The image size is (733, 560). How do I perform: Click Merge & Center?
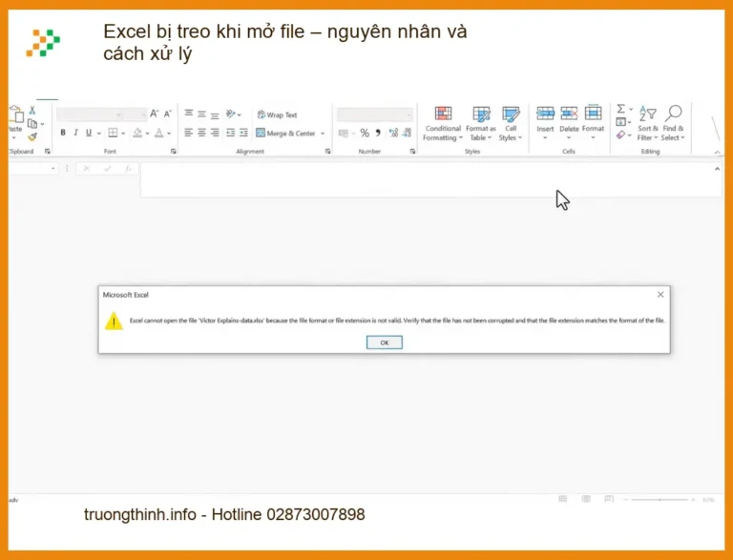coord(285,134)
